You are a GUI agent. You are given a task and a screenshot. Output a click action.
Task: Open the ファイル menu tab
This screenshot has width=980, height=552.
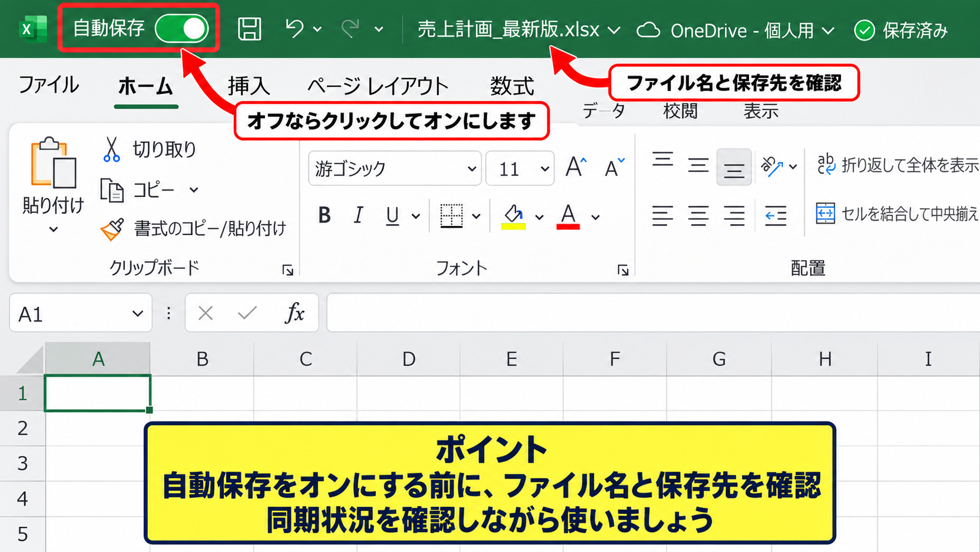(x=49, y=86)
